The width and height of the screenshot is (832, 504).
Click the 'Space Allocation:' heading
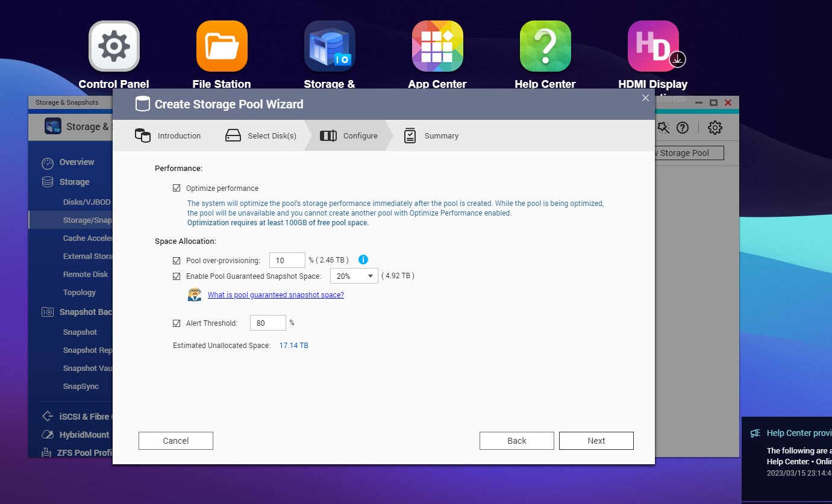(186, 241)
